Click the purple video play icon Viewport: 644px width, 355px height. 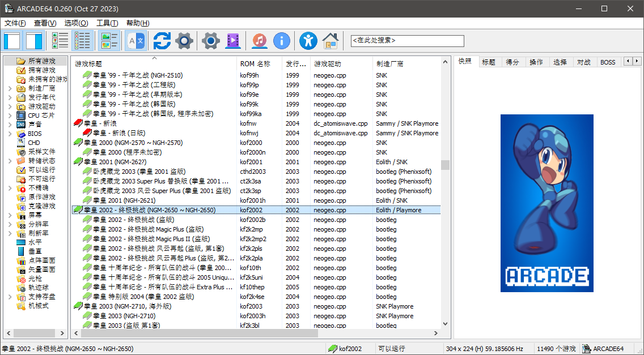(233, 41)
